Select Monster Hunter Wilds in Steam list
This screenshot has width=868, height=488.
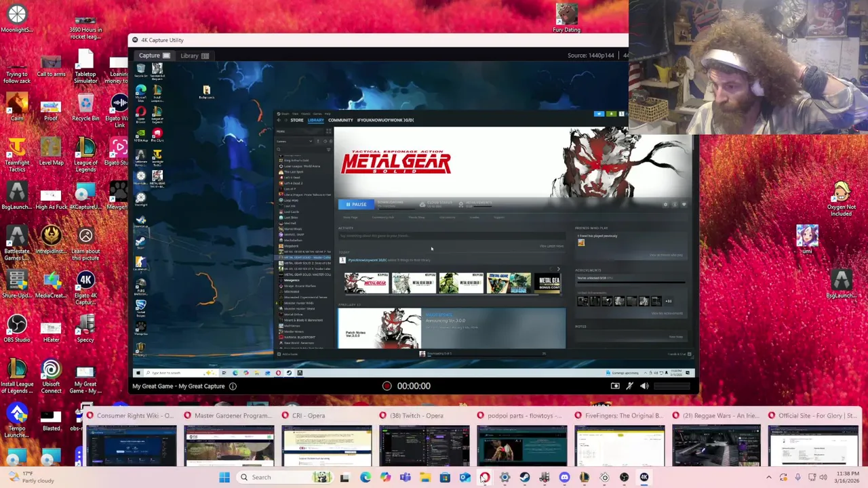pos(297,303)
